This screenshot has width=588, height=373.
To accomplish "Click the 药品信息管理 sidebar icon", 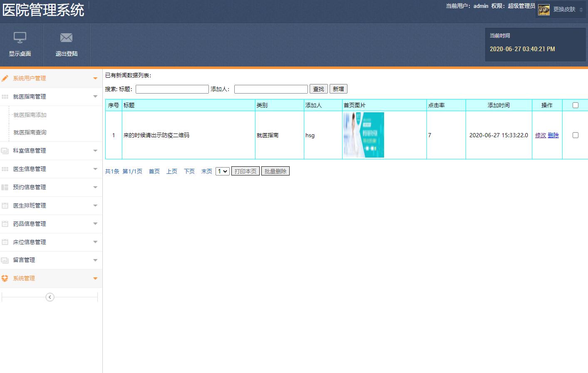I will [5, 224].
